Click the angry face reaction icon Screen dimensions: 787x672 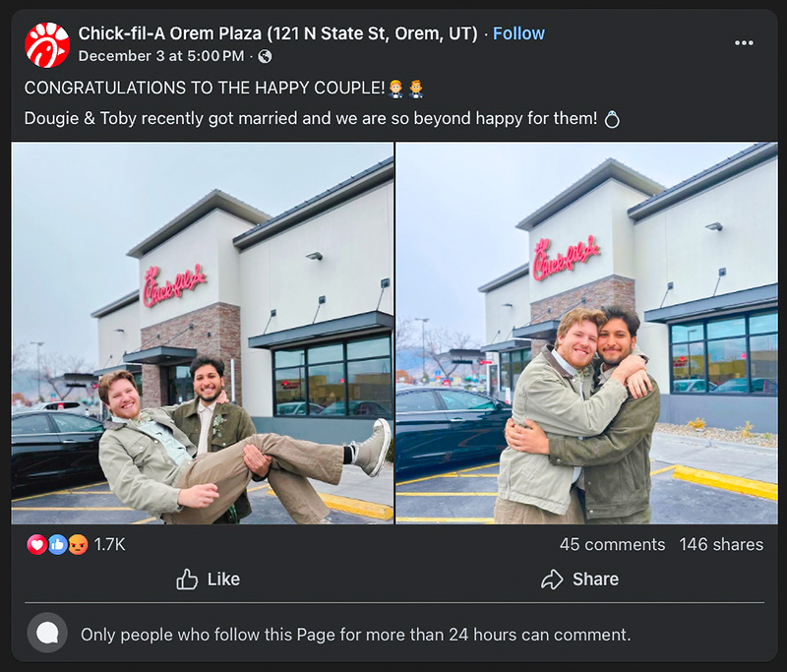click(x=78, y=544)
